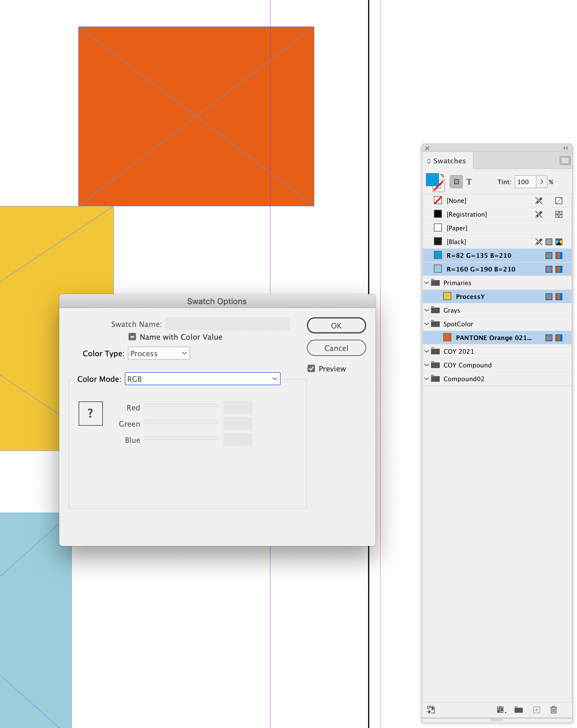Click process icon for R=160 swatch
Screen dimensions: 577x728
(549, 269)
